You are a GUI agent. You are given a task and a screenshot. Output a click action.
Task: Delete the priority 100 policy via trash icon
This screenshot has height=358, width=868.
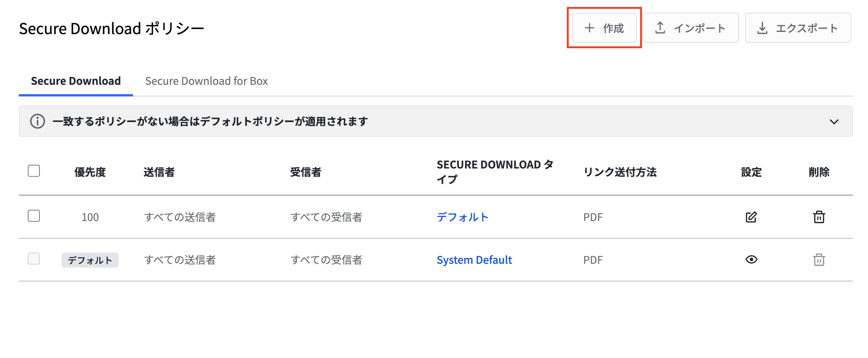click(x=819, y=217)
